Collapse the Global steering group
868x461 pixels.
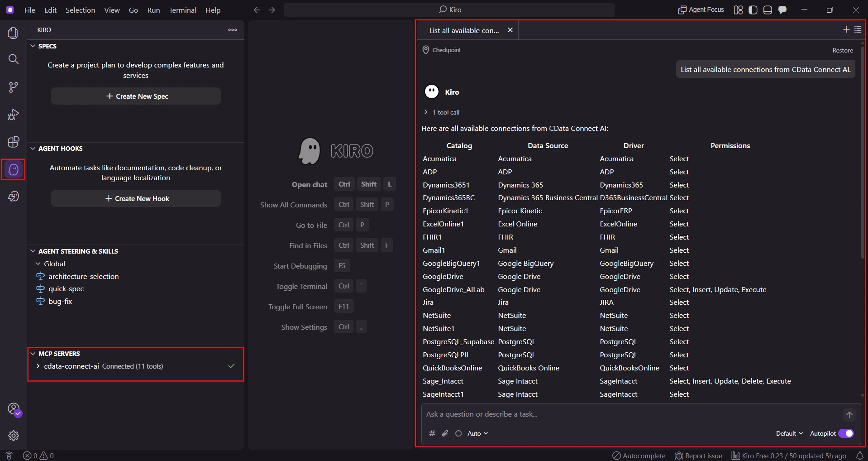tap(38, 264)
